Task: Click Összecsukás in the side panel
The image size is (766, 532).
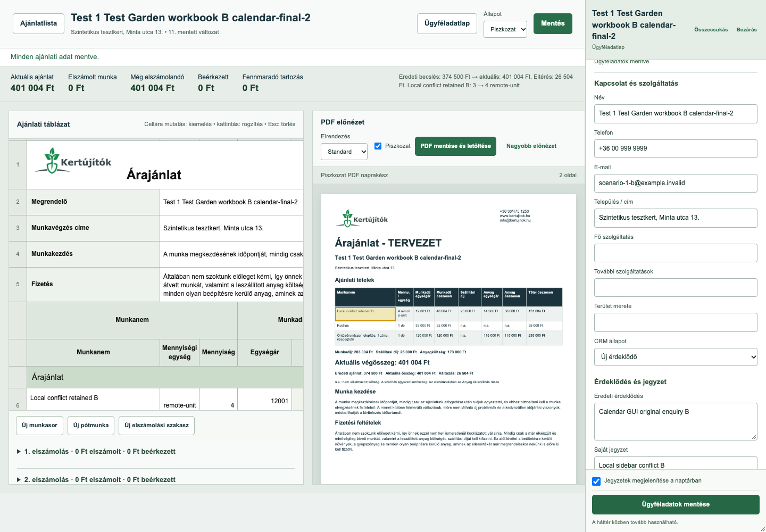Action: click(711, 30)
